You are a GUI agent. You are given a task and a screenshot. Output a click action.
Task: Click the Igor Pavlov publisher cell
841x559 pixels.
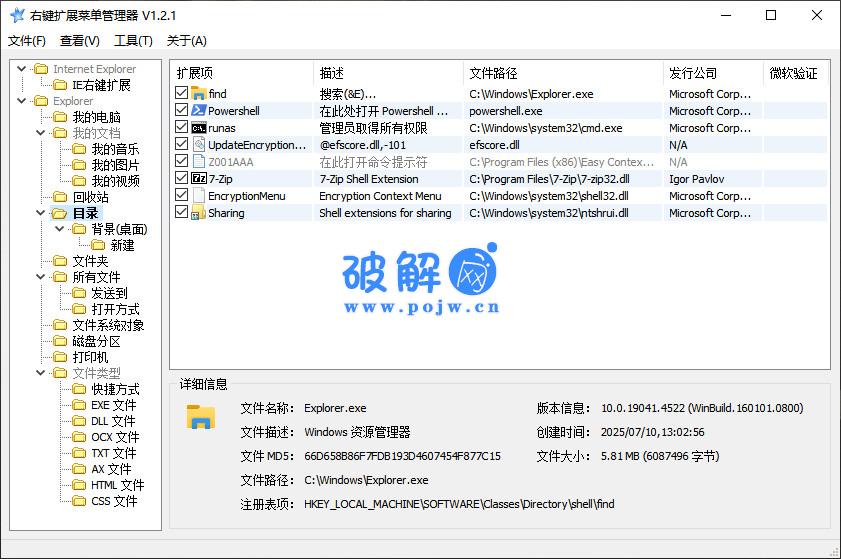(x=696, y=179)
